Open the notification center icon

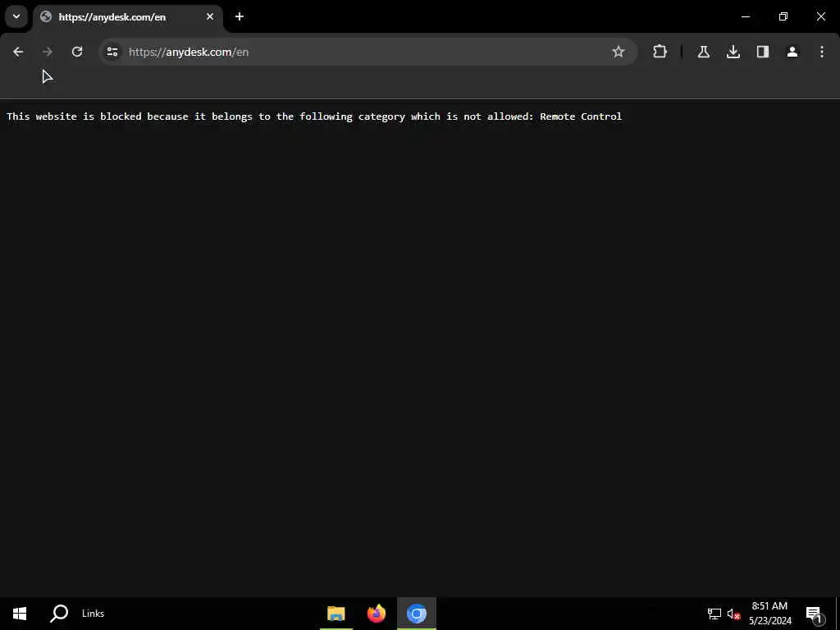point(815,614)
